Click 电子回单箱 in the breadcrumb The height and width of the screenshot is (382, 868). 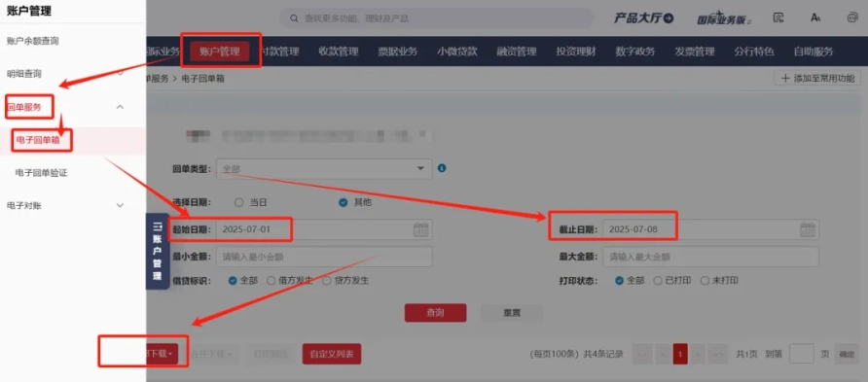pos(202,79)
